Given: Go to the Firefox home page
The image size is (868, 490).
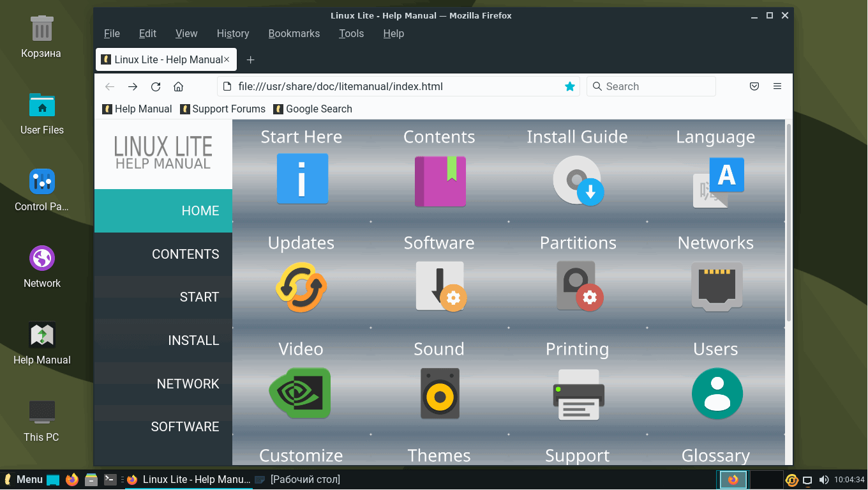Looking at the screenshot, I should [x=179, y=86].
